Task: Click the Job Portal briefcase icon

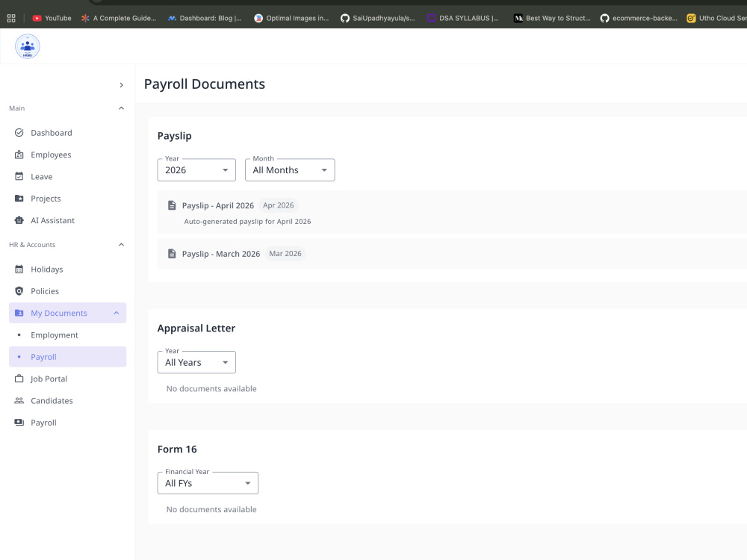Action: coord(19,379)
